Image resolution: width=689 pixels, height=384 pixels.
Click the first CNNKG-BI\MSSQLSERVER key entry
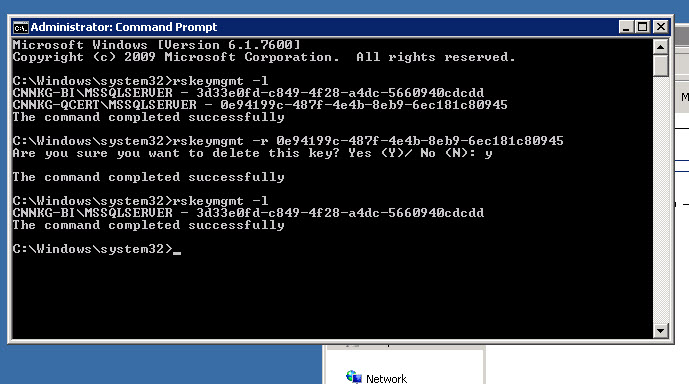point(248,93)
